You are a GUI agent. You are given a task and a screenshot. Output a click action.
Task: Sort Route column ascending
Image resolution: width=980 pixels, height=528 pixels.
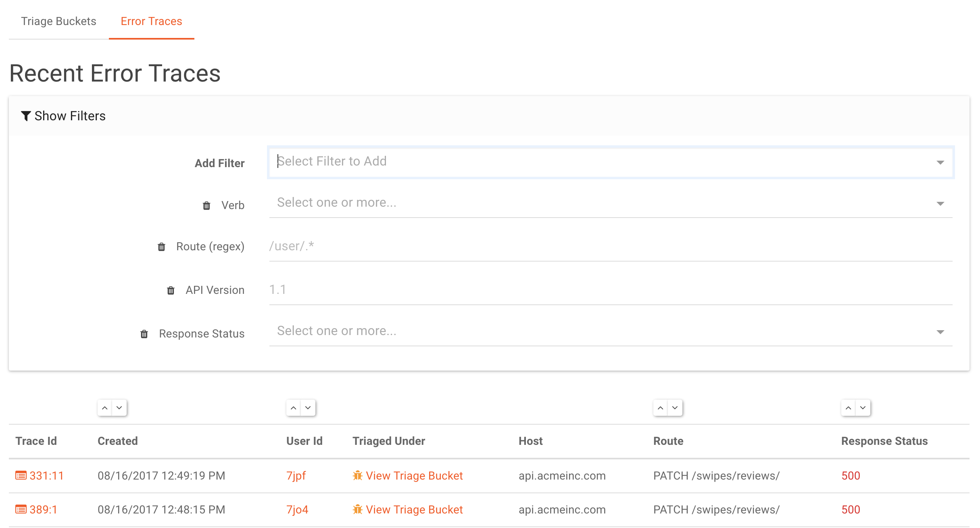(x=661, y=408)
